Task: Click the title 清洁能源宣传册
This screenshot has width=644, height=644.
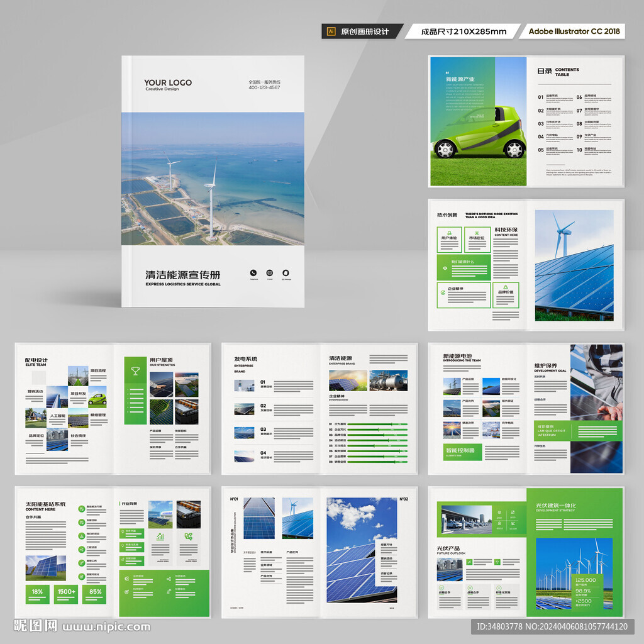Action: pyautogui.click(x=183, y=275)
